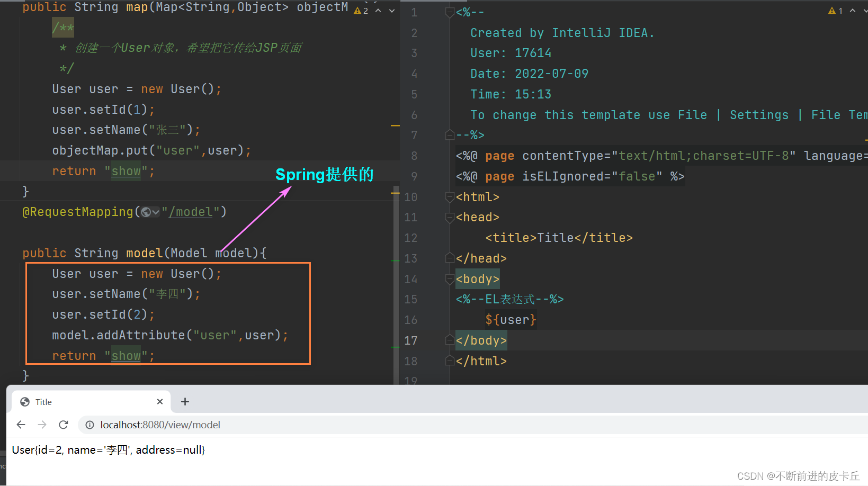View site information icon in address bar
This screenshot has width=868, height=486.
coord(90,425)
